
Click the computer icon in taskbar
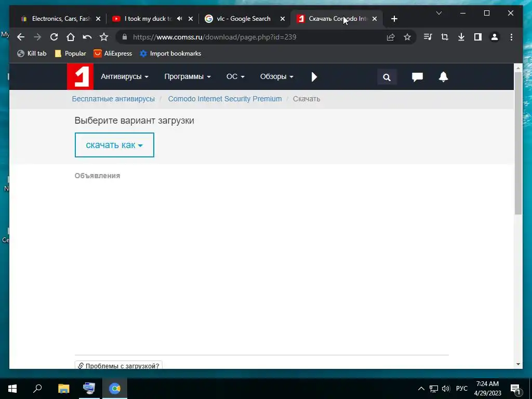click(89, 388)
